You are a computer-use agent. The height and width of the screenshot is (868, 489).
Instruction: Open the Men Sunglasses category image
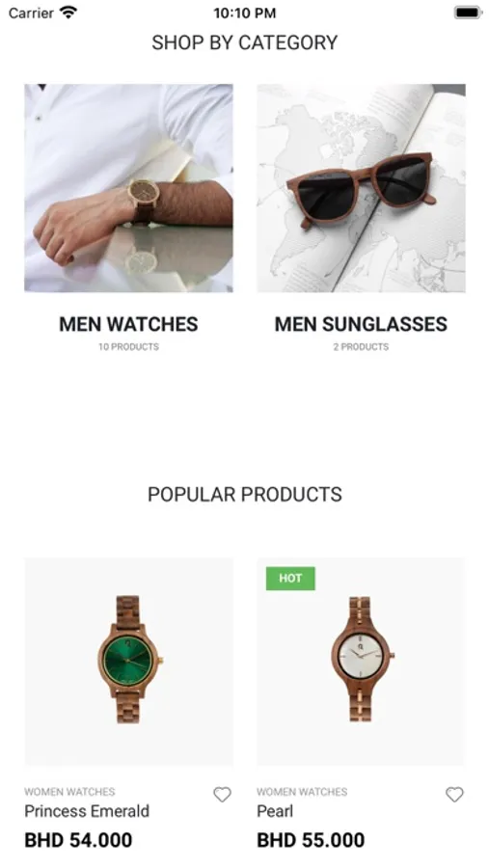(361, 188)
